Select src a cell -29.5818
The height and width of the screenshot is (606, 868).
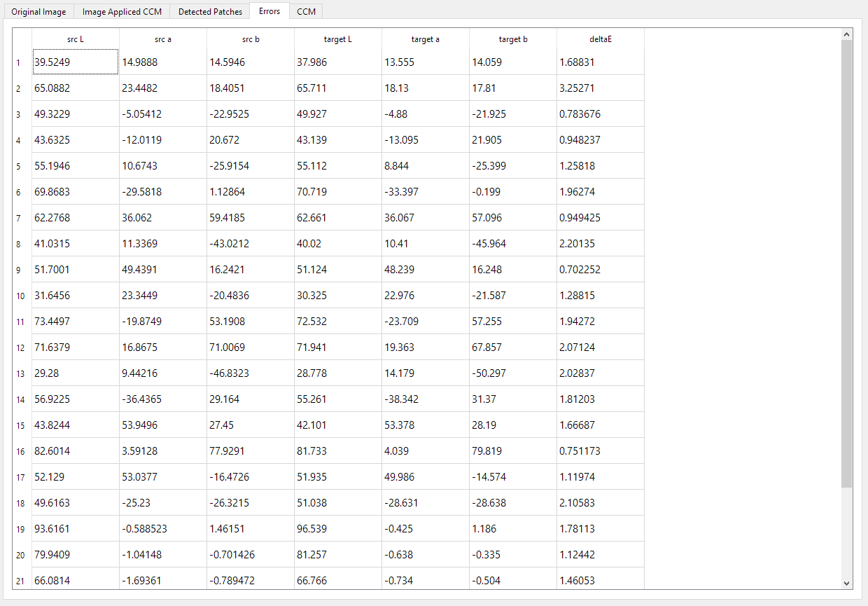(x=163, y=192)
